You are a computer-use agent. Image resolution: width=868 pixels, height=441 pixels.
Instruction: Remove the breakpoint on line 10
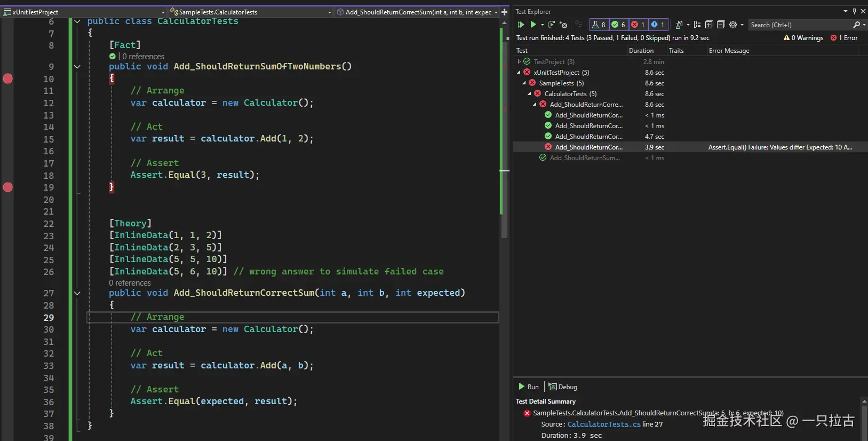click(8, 78)
